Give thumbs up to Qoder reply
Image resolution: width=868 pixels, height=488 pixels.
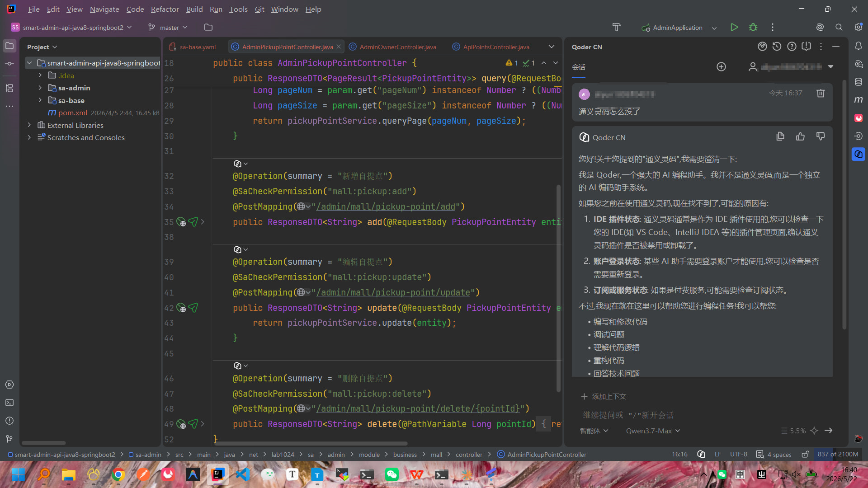click(x=800, y=136)
